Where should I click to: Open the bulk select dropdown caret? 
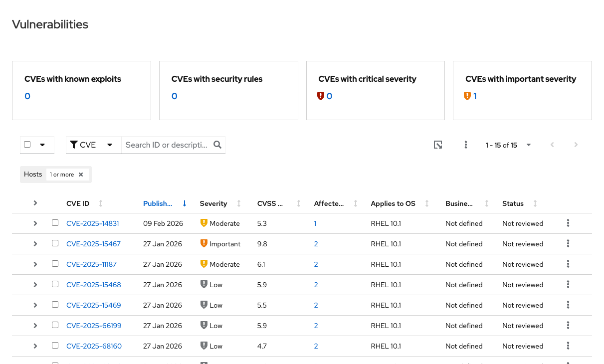click(42, 145)
